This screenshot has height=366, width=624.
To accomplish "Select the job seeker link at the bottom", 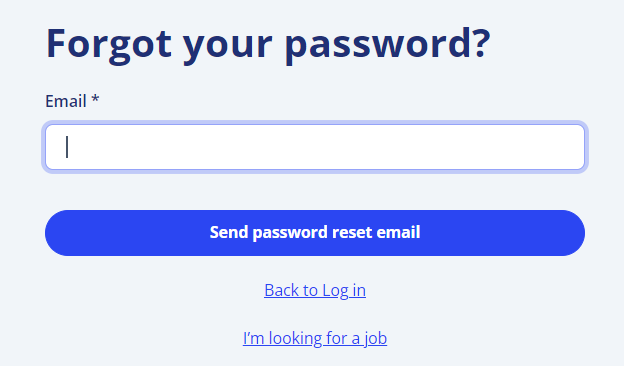I will [315, 339].
